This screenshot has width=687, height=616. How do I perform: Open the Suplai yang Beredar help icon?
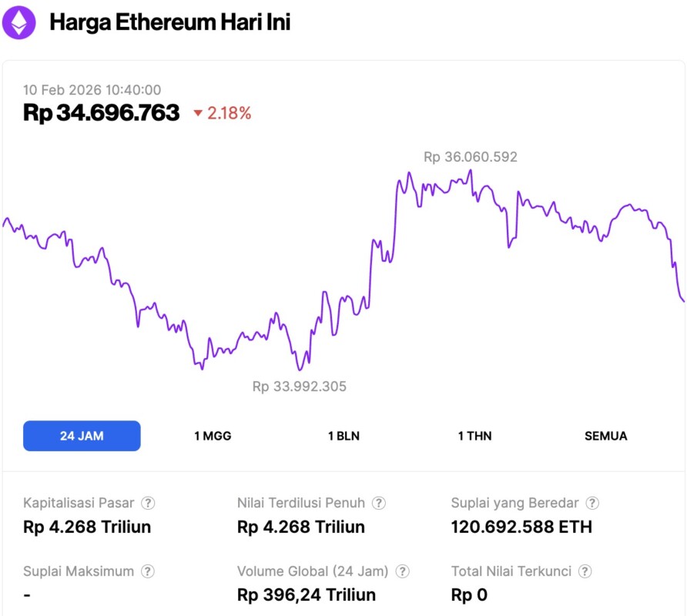(x=591, y=503)
